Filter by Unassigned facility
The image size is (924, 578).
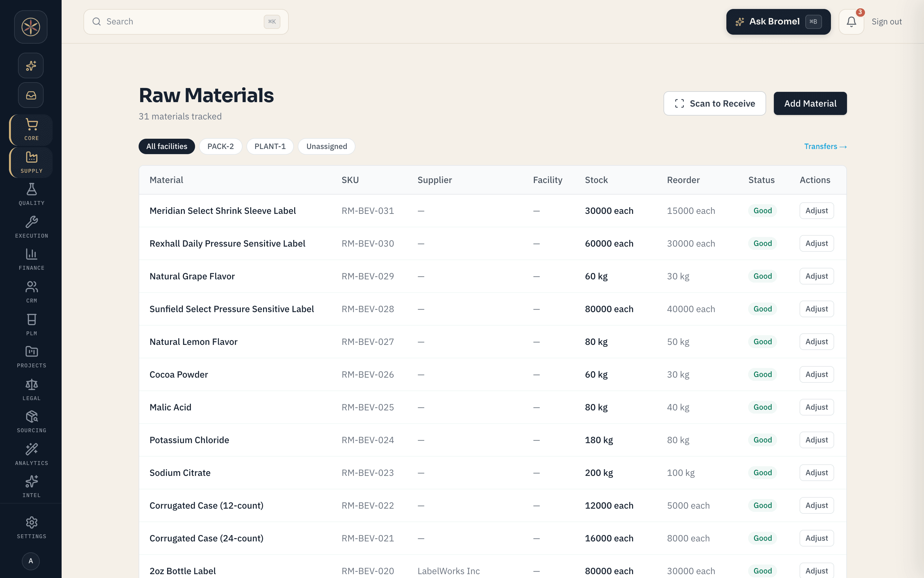(x=327, y=146)
